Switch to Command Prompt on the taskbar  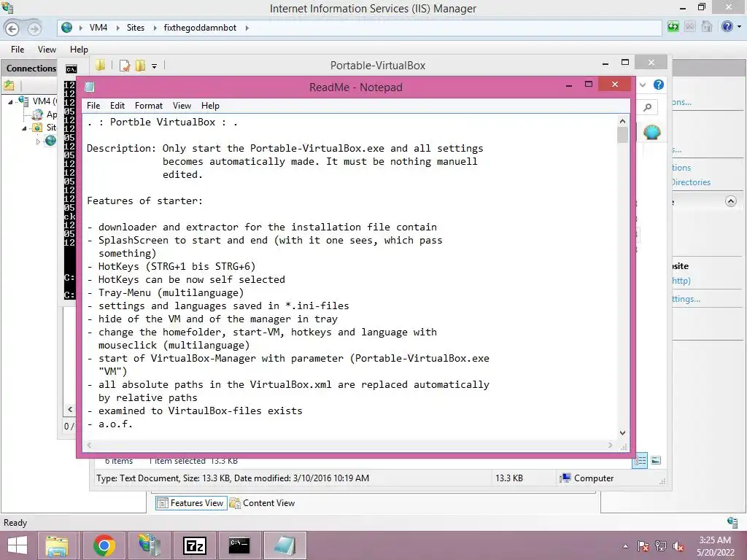[x=239, y=545]
